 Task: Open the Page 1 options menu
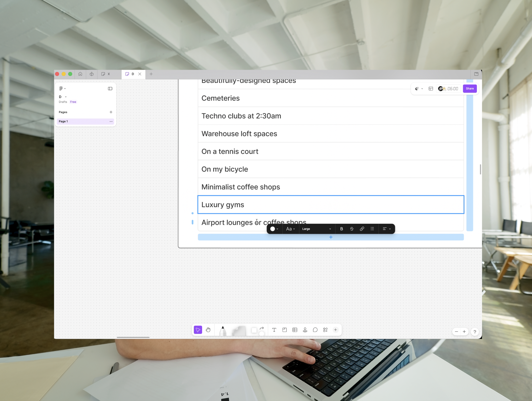click(111, 121)
